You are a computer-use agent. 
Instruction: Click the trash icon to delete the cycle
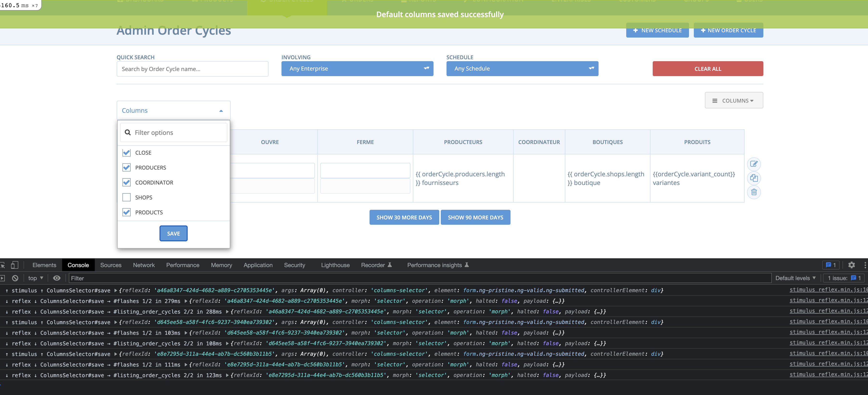(754, 192)
